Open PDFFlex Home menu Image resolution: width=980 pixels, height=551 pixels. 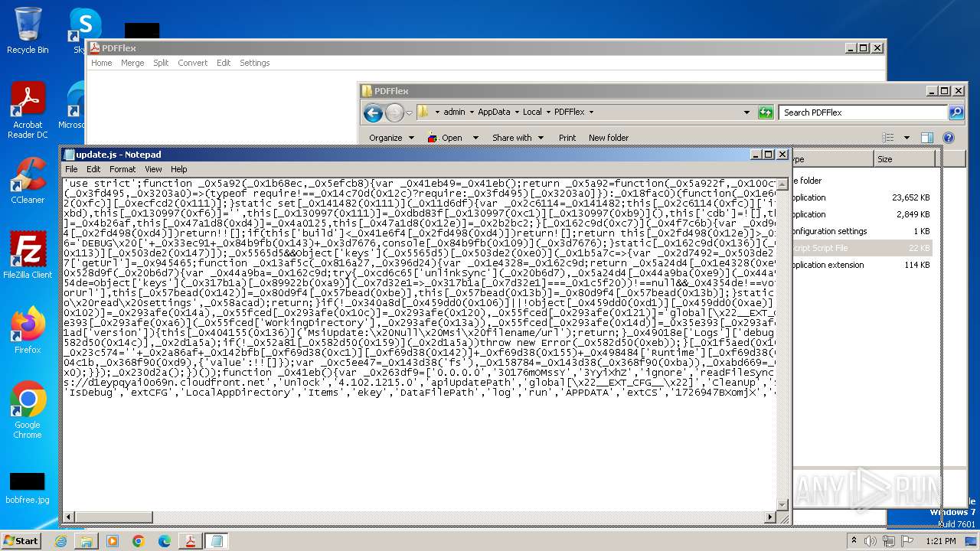tap(102, 63)
